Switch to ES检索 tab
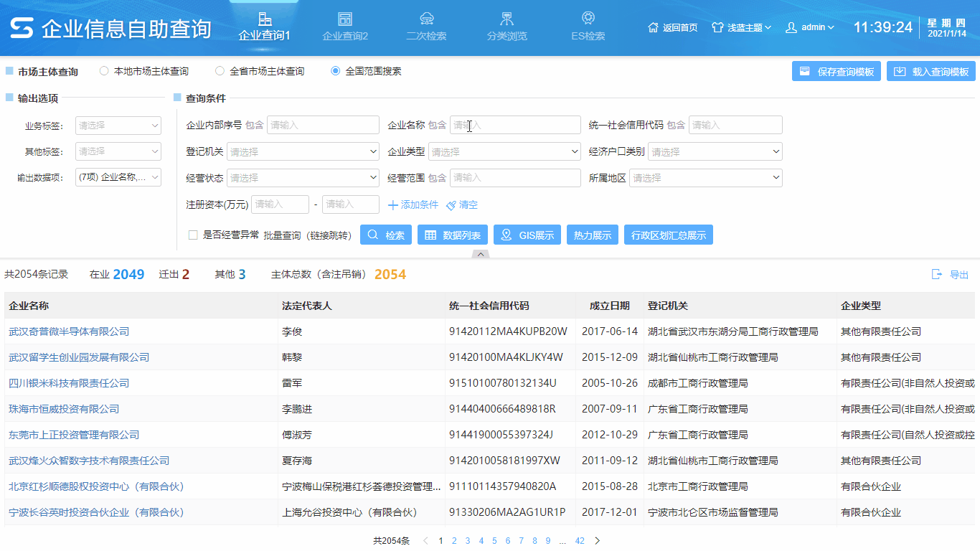 pos(588,27)
